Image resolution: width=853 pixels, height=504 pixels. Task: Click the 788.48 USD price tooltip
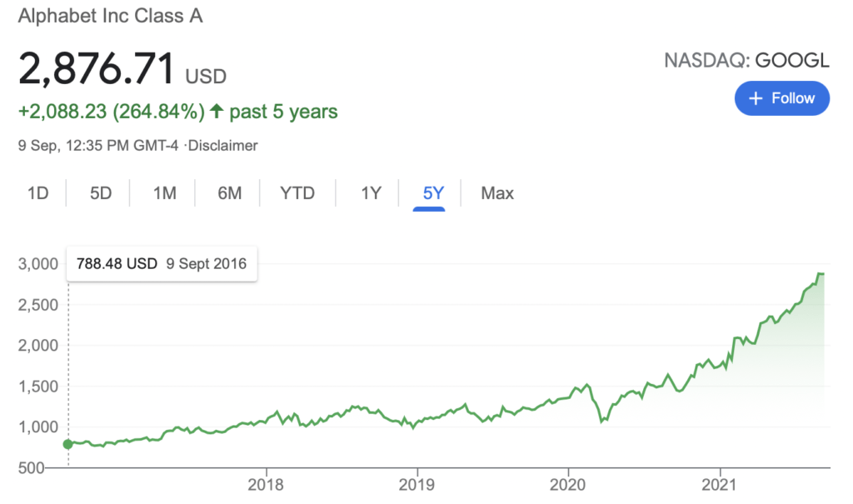(162, 263)
